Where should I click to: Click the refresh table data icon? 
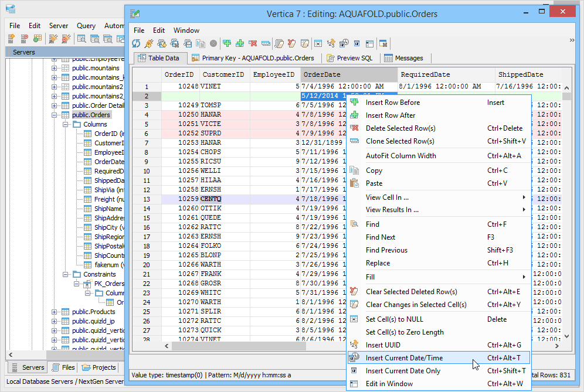click(x=136, y=43)
